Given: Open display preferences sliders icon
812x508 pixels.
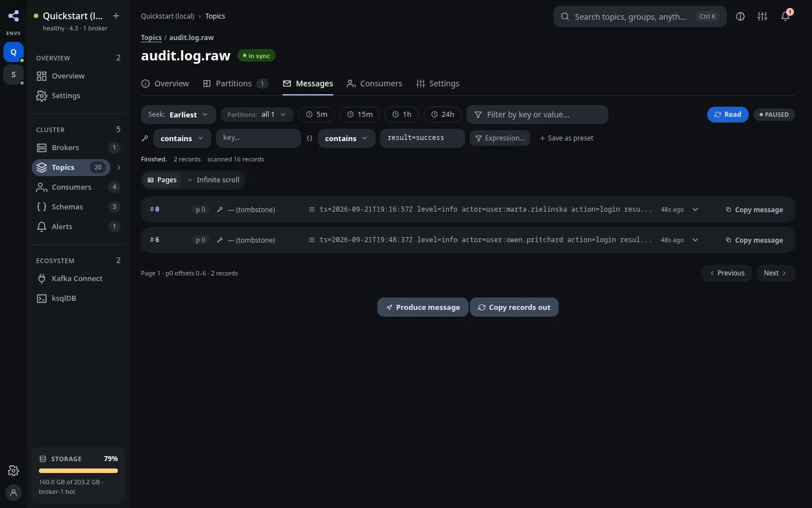Looking at the screenshot, I should [x=762, y=16].
